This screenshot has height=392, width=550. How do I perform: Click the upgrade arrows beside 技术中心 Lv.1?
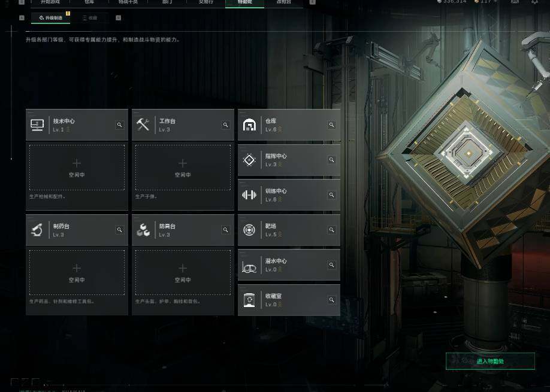pos(68,129)
